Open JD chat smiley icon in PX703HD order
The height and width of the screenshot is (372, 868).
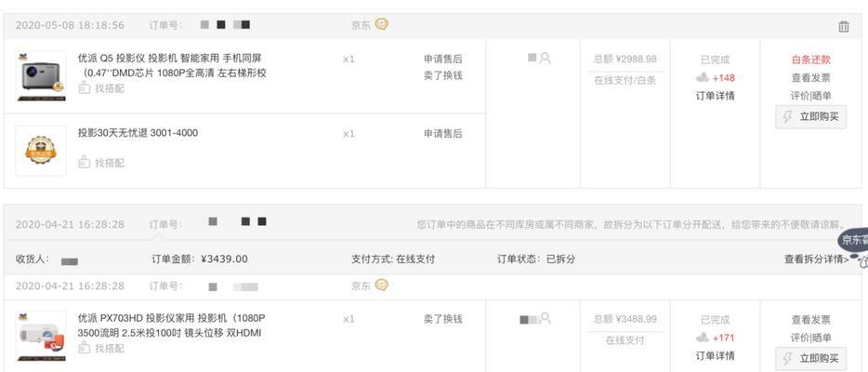[x=381, y=286]
